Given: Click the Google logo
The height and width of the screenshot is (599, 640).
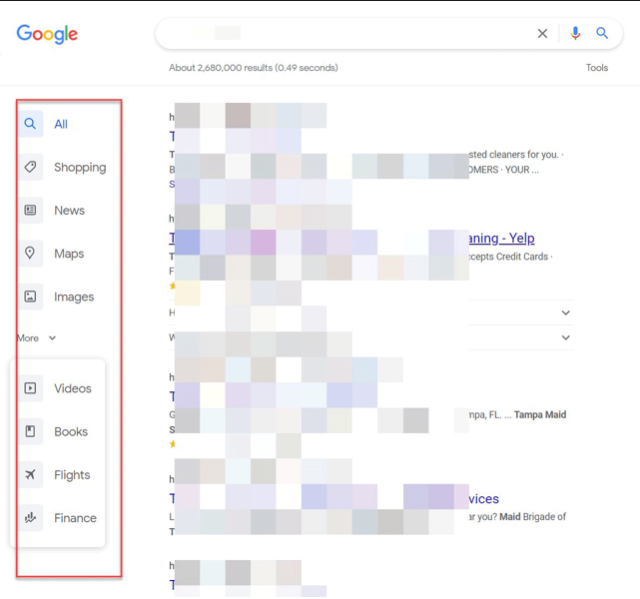Looking at the screenshot, I should (47, 34).
